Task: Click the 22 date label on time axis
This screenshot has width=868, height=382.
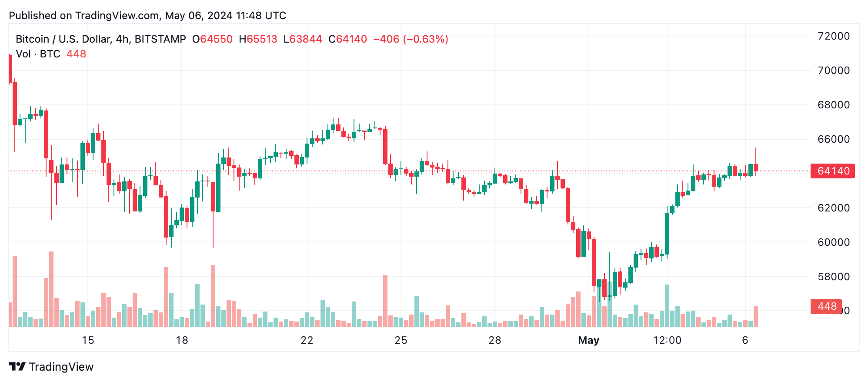Action: coord(307,340)
